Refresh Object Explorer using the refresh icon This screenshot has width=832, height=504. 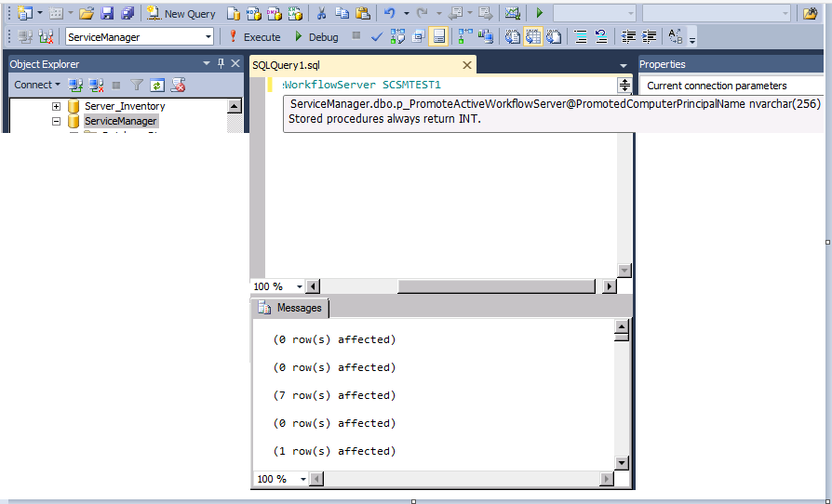point(157,85)
